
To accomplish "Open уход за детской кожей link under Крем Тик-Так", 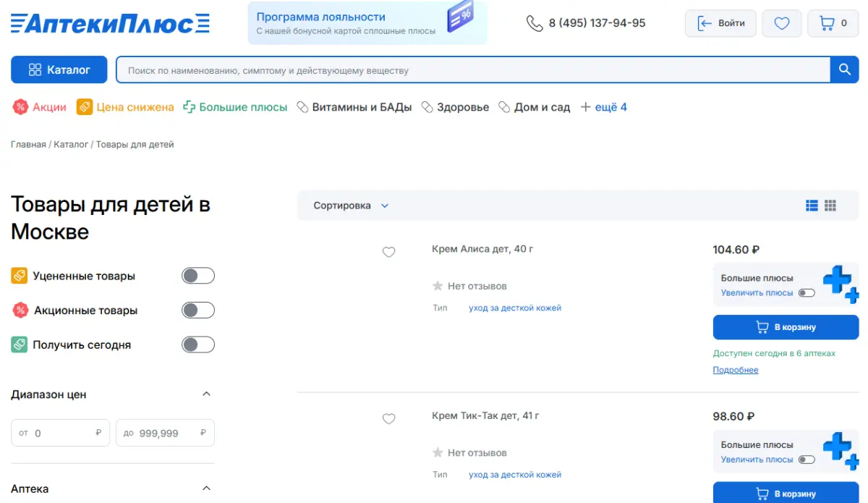I will [515, 475].
